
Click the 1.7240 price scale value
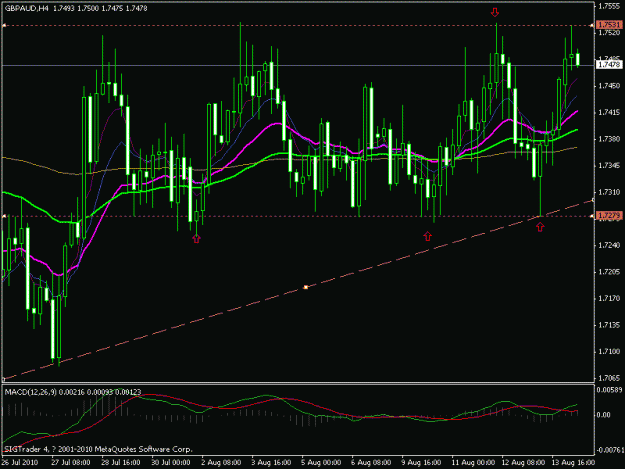coord(609,245)
